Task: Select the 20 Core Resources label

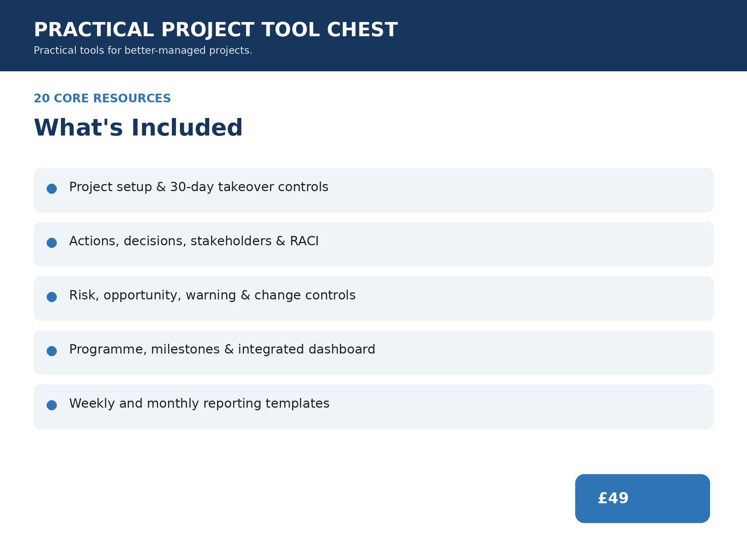Action: pyautogui.click(x=102, y=99)
